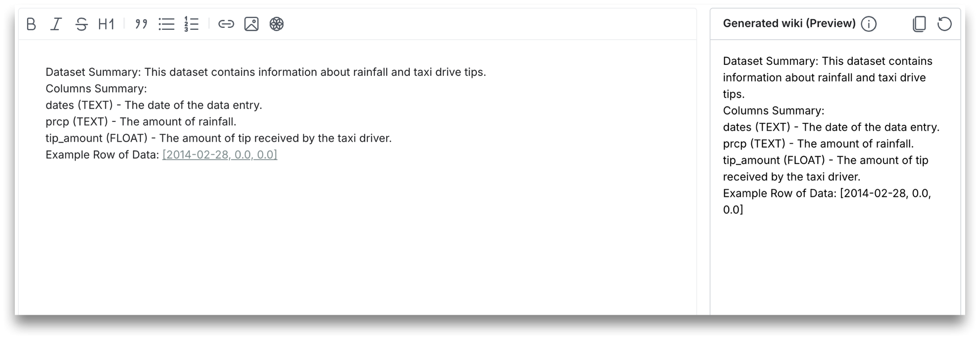The width and height of the screenshot is (980, 340).
Task: Copy the generated wiki text
Action: tap(919, 24)
